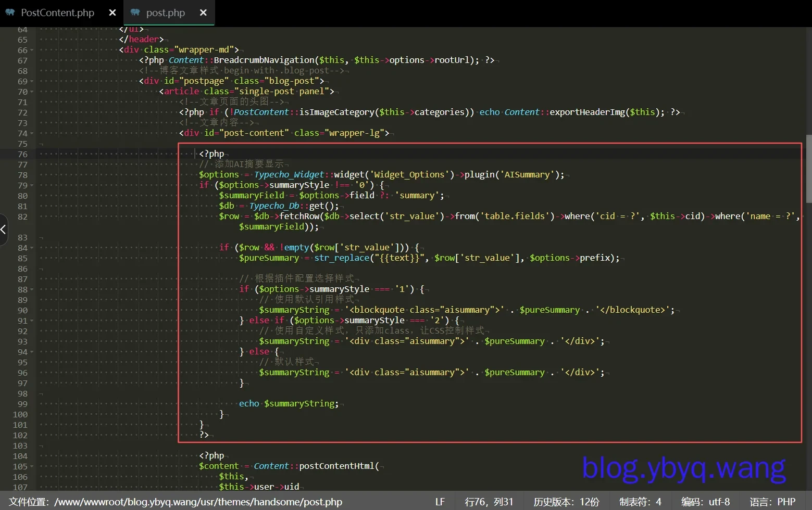Screen dimensions: 812x510
Task: Click '$content = Content::postContentHtml(' line
Action: pos(289,466)
